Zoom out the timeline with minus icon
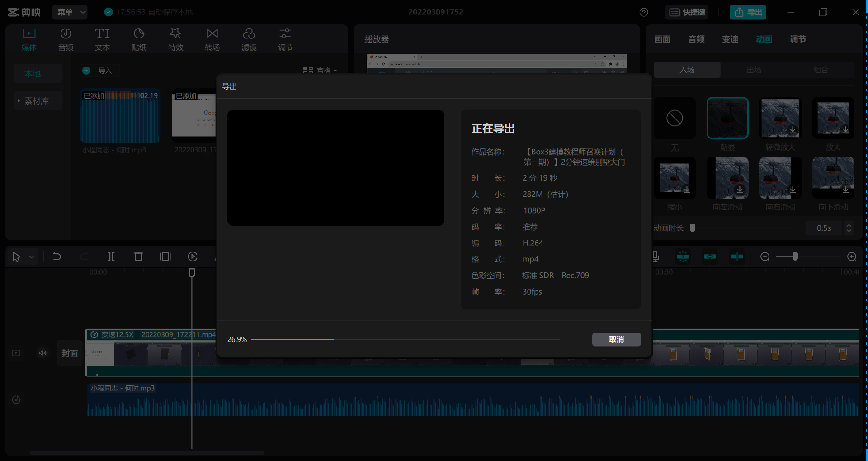This screenshot has width=868, height=461. click(765, 257)
